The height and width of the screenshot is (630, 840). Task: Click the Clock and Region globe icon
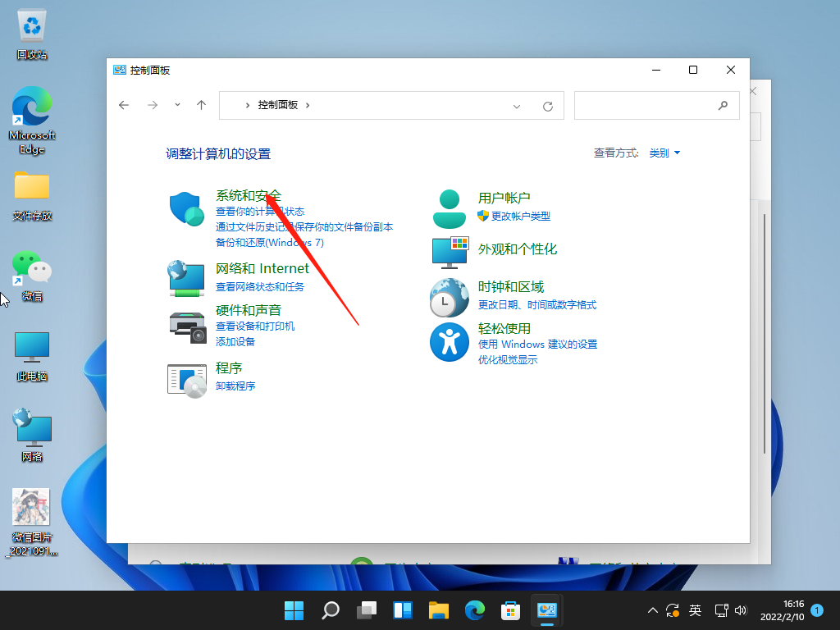tap(450, 297)
